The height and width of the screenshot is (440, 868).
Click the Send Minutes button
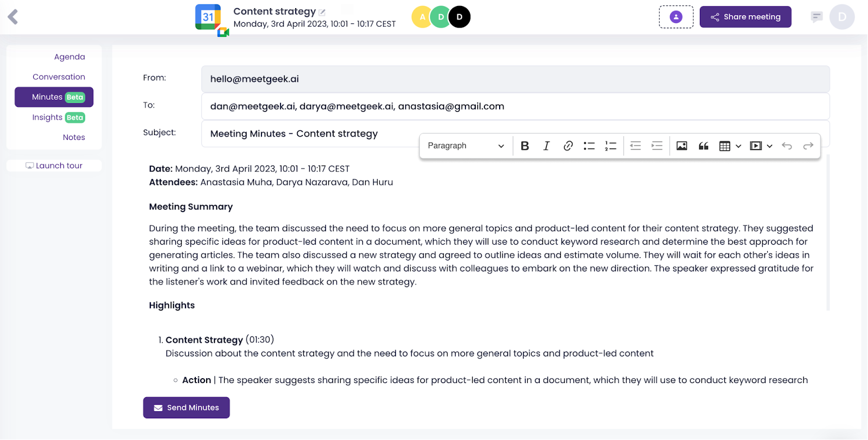pos(186,407)
